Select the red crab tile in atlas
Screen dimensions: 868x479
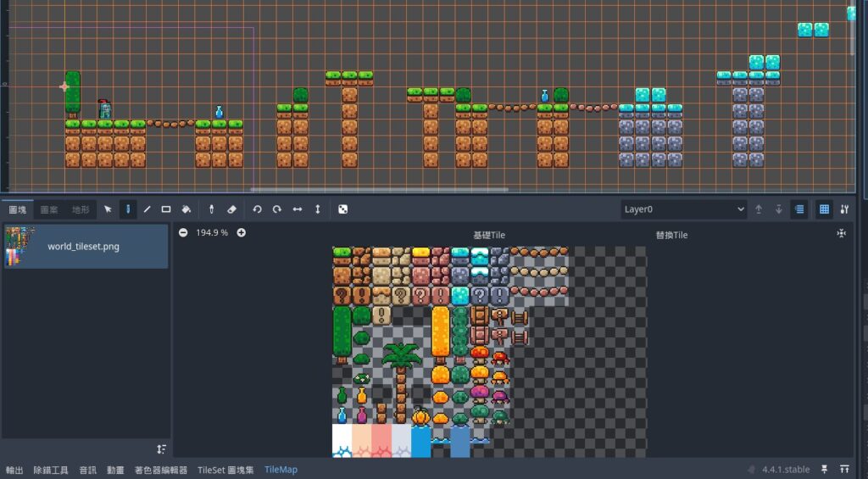[x=500, y=357]
